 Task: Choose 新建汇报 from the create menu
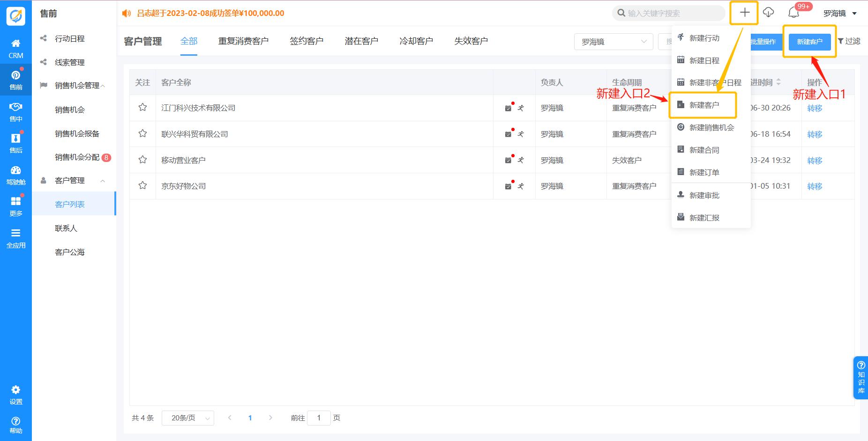click(711, 218)
